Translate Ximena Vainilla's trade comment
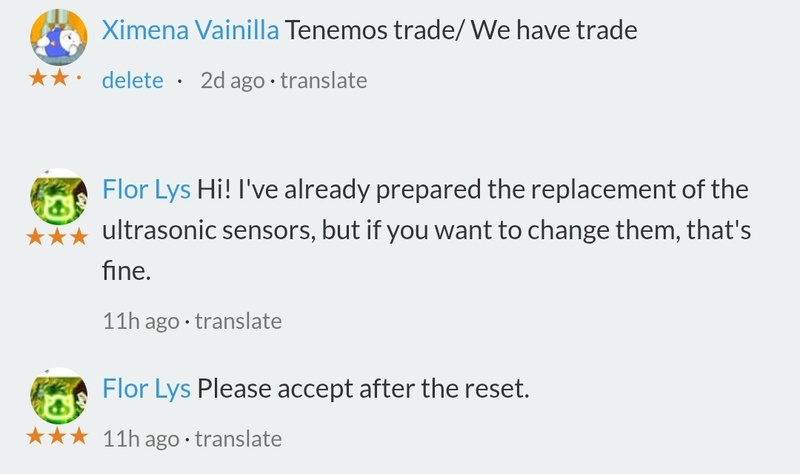The height and width of the screenshot is (474, 800). (323, 80)
